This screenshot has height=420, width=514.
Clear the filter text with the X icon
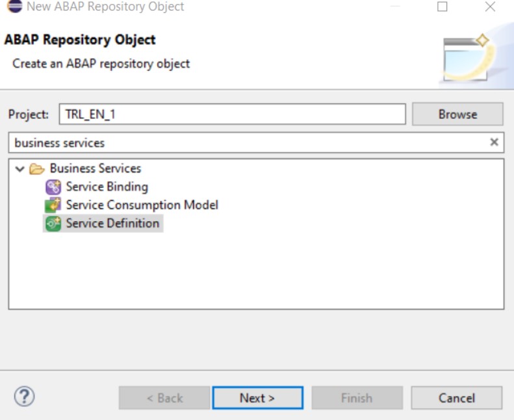pyautogui.click(x=494, y=142)
